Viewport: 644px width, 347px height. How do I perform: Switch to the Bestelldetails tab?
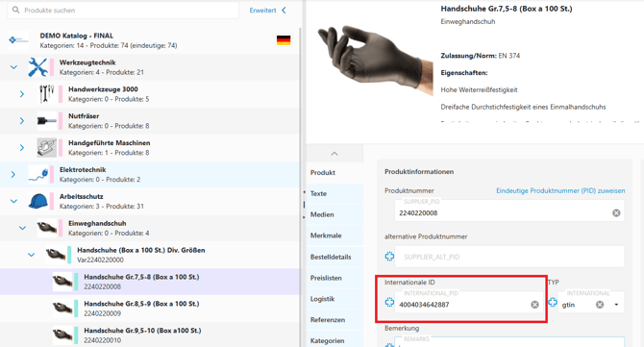(334, 257)
